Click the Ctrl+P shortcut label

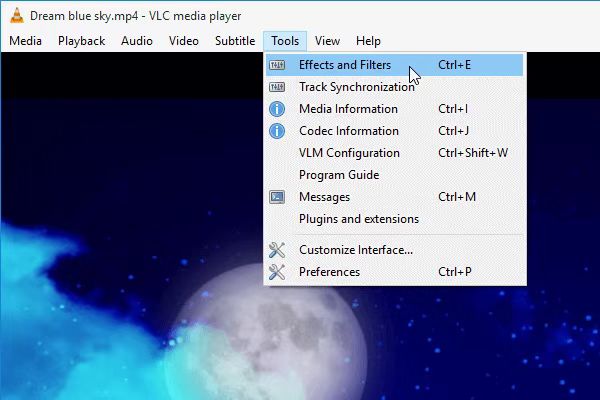(455, 272)
